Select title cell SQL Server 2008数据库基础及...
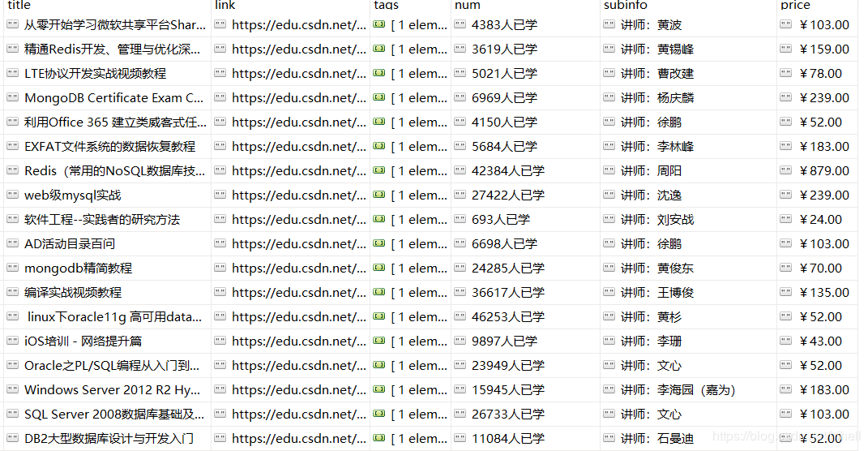This screenshot has width=868, height=451. [x=108, y=414]
